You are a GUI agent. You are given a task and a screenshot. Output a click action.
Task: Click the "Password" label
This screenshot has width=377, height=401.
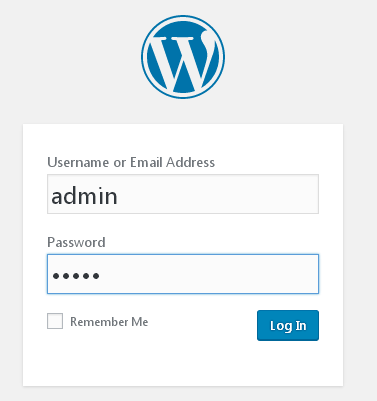(76, 242)
